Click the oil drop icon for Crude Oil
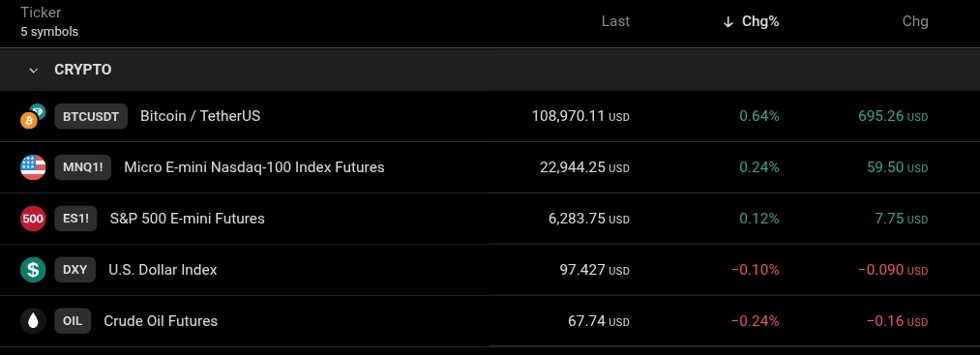 tap(33, 321)
